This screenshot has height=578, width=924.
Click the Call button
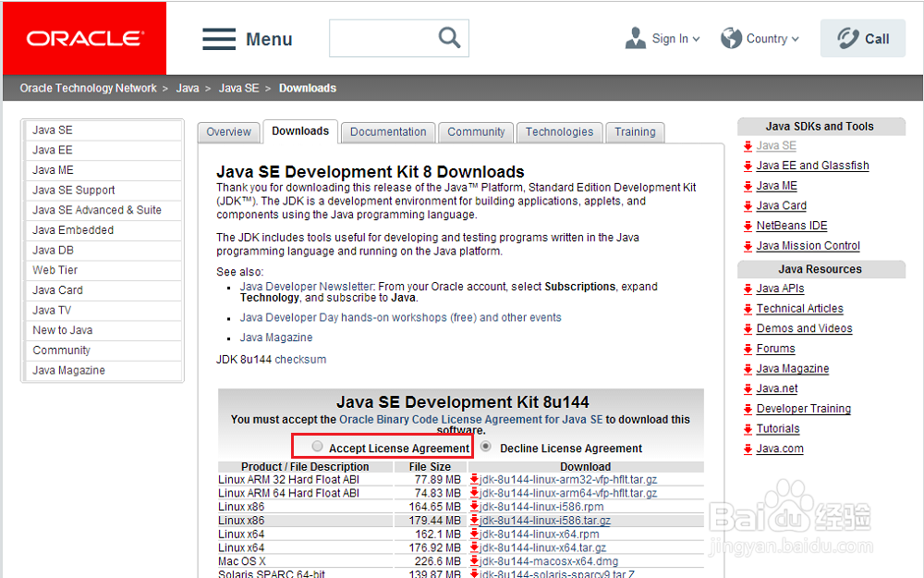click(863, 38)
